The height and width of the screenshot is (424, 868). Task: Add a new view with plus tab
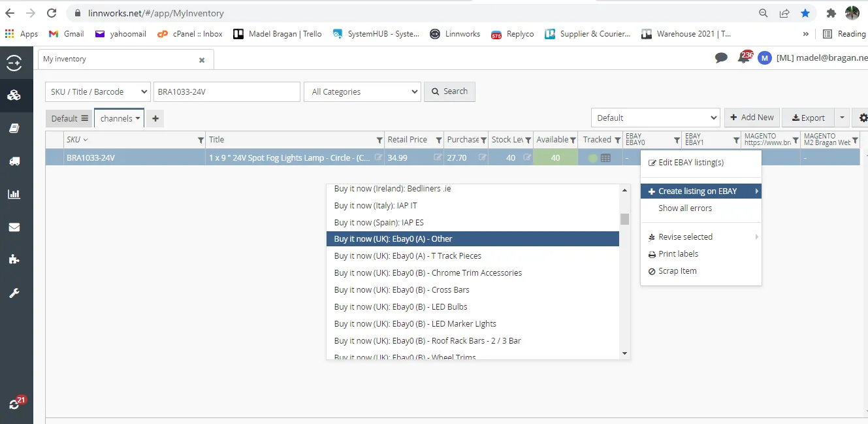pos(155,118)
